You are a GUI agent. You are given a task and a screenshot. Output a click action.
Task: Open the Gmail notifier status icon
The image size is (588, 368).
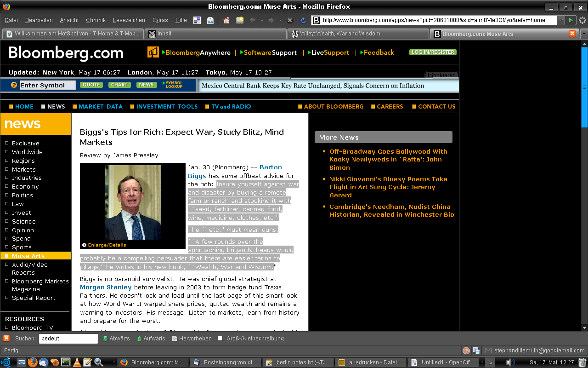click(488, 351)
